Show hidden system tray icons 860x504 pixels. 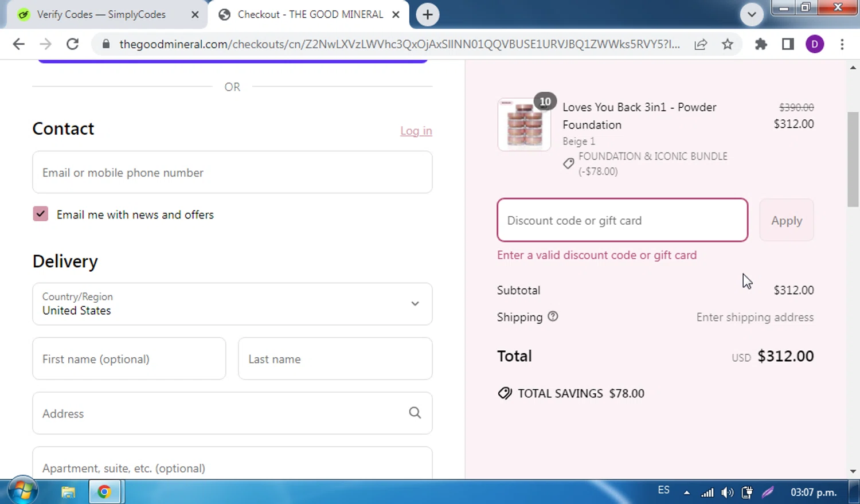[x=687, y=493]
